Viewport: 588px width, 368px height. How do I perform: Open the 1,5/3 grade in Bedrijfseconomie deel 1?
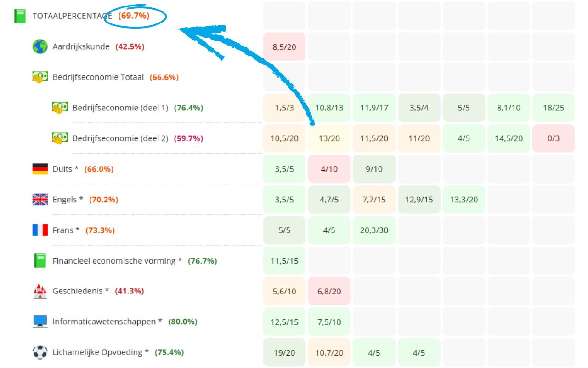[284, 108]
